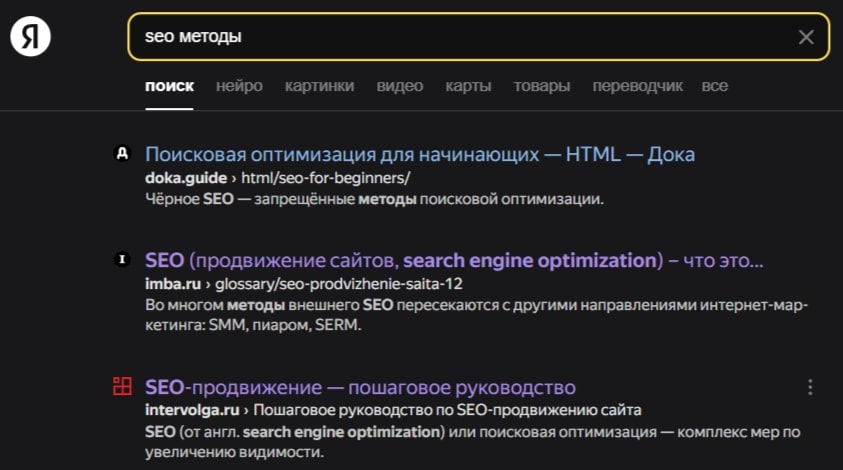Clear the search query with the X icon

[805, 37]
